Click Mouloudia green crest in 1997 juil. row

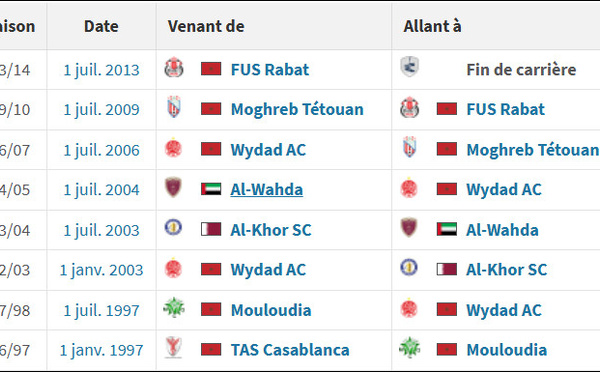click(174, 307)
